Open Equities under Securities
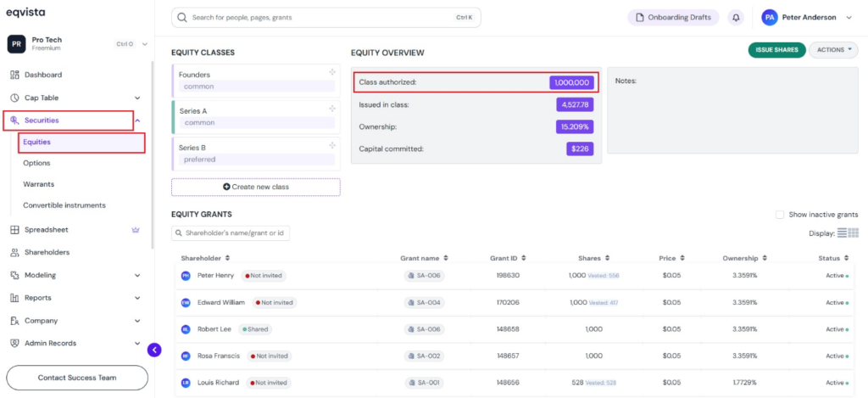Viewport: 868px width, 398px height. (x=81, y=143)
